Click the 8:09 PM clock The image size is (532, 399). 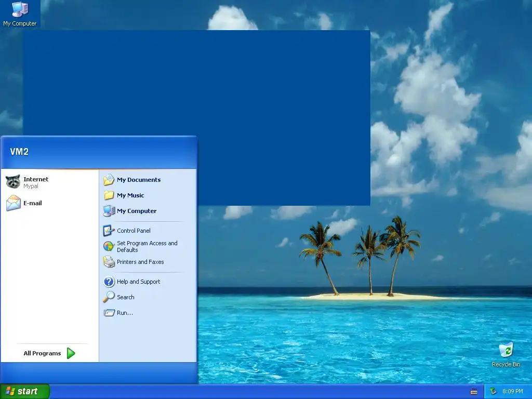click(513, 391)
